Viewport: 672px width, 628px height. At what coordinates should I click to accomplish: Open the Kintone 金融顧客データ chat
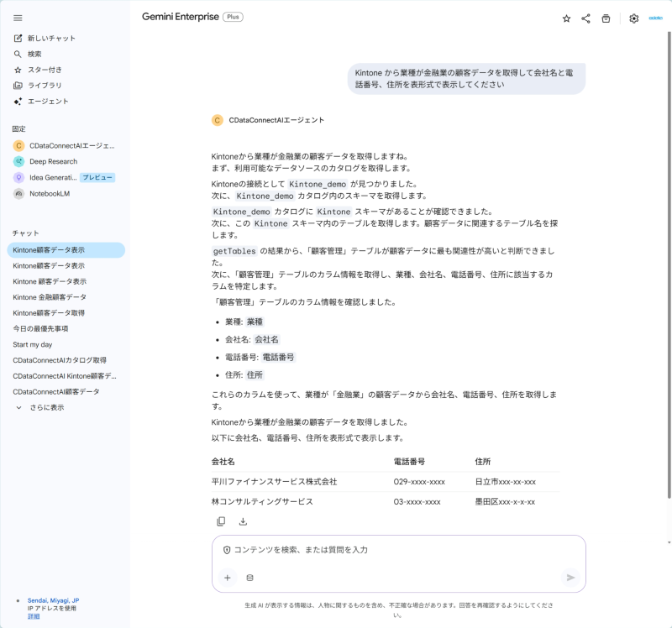click(x=50, y=297)
